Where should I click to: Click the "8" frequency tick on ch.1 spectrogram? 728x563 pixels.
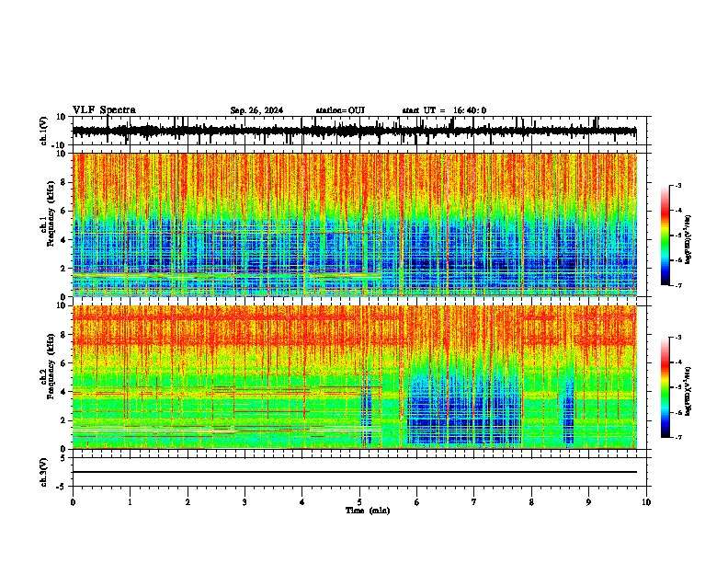pos(63,182)
